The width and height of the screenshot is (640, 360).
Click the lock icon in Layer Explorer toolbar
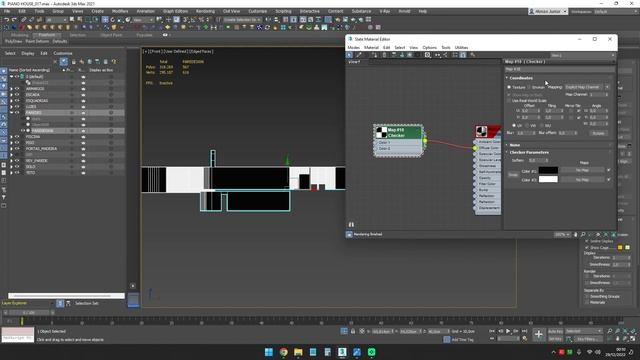[73, 62]
